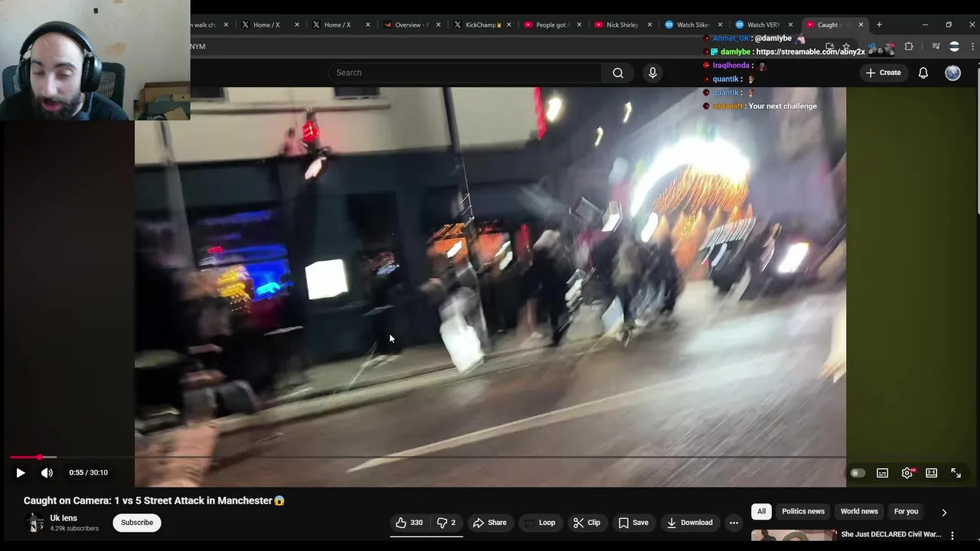Select the World news chip

click(859, 511)
